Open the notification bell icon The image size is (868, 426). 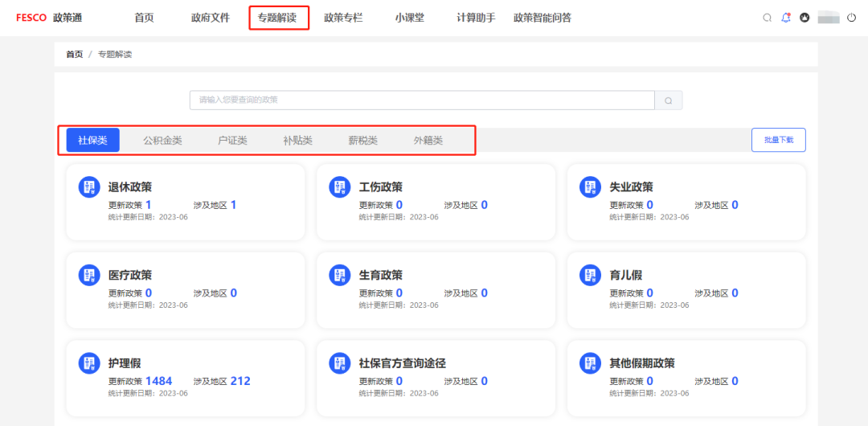(x=785, y=18)
